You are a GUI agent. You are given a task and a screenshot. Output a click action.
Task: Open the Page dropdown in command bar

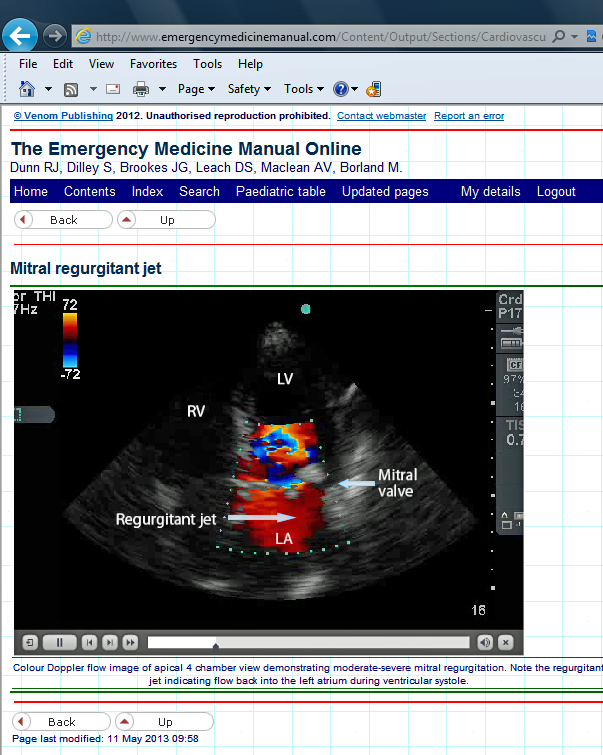[196, 89]
